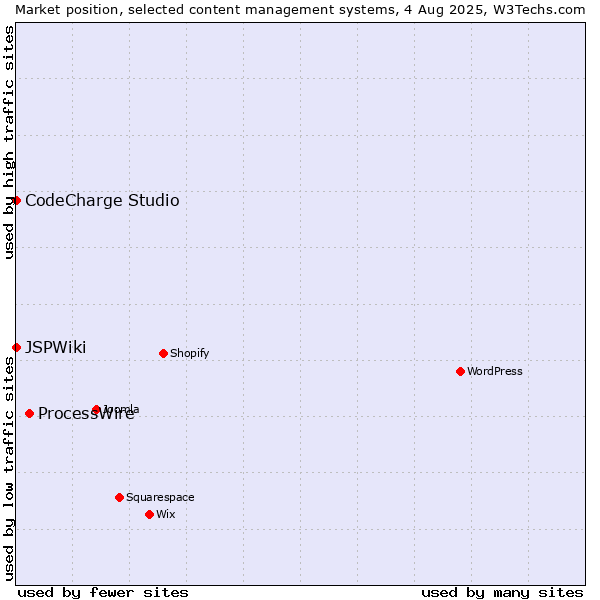Click the CodeCharge Studio red data point
Image resolution: width=600 pixels, height=600 pixels.
point(16,201)
